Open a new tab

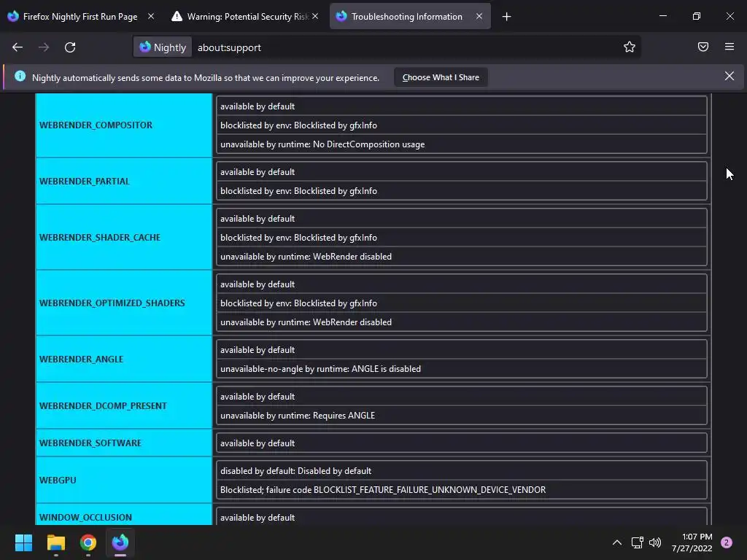(506, 17)
